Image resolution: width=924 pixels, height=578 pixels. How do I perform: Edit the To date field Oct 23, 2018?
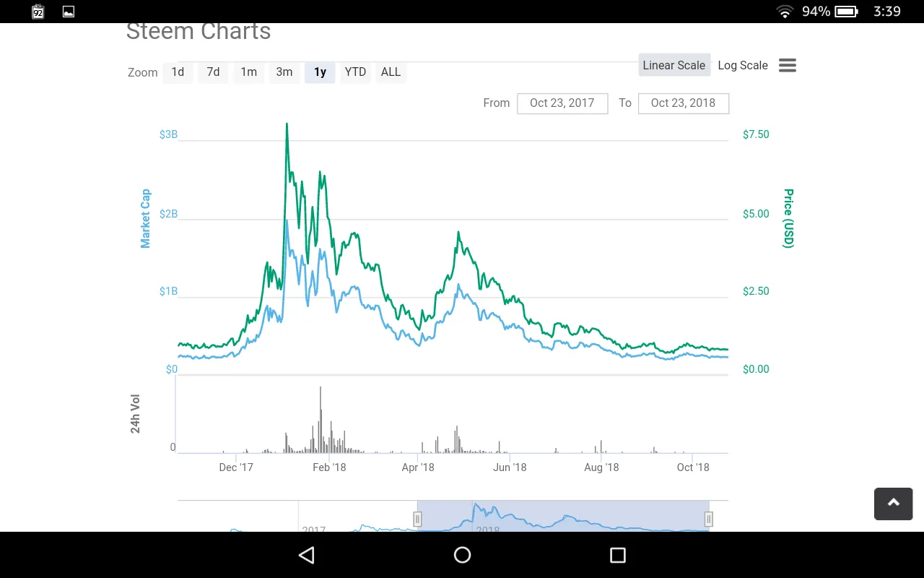click(x=683, y=103)
